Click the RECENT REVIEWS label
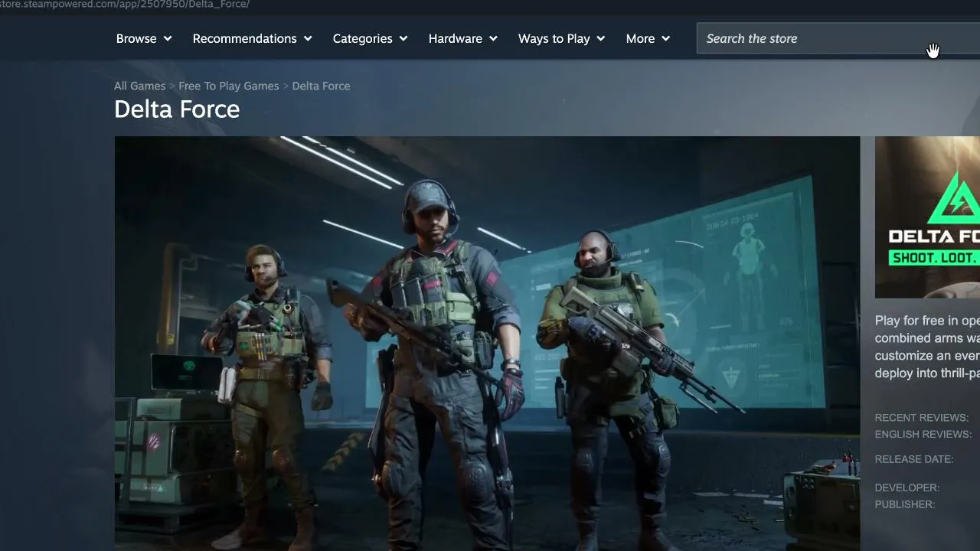Image resolution: width=980 pixels, height=551 pixels. click(922, 418)
